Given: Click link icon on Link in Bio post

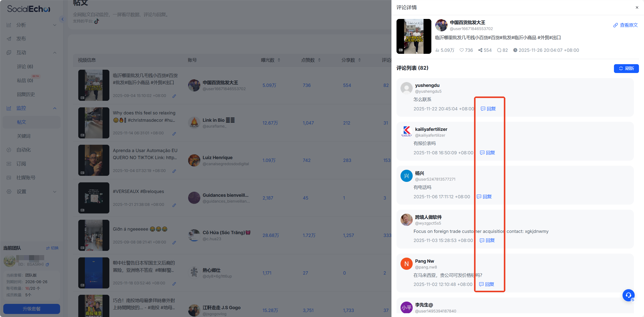Looking at the screenshot, I should click(174, 134).
